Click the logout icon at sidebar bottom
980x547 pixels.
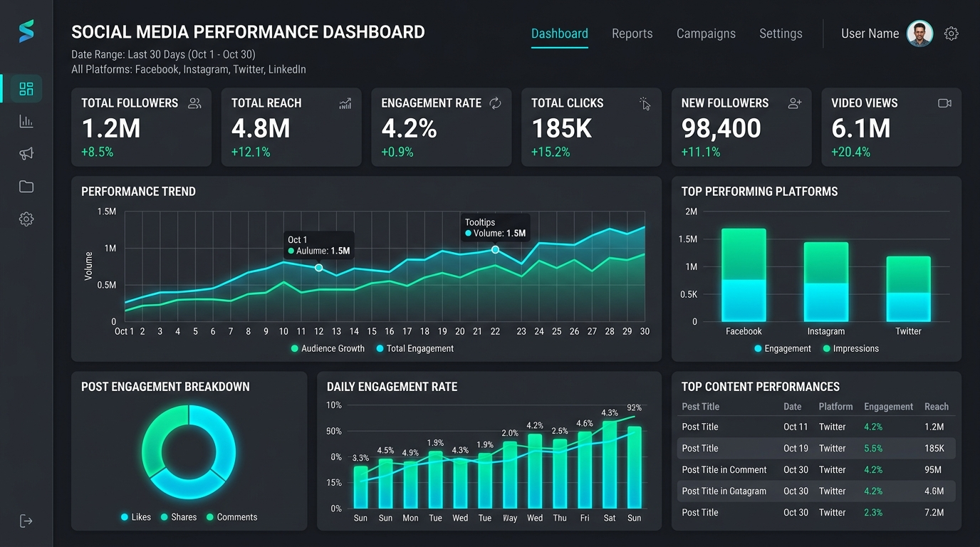tap(26, 521)
